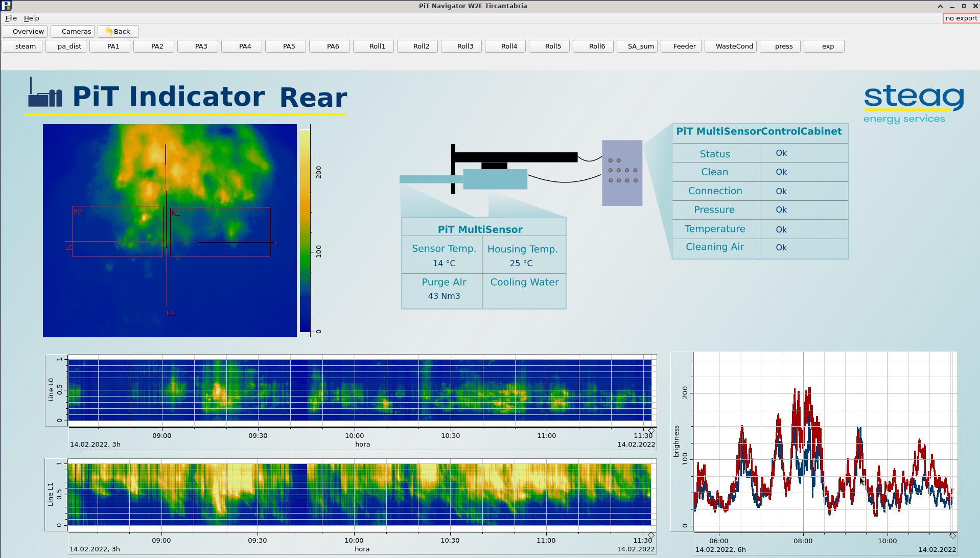This screenshot has width=980, height=558.
Task: Click the L0 line label in thermal image
Action: click(69, 248)
